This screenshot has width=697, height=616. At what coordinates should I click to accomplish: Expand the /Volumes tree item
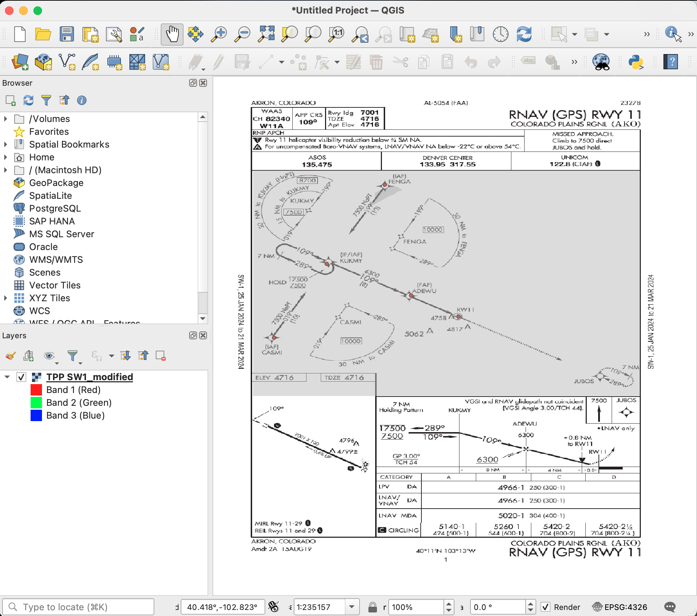[6, 119]
